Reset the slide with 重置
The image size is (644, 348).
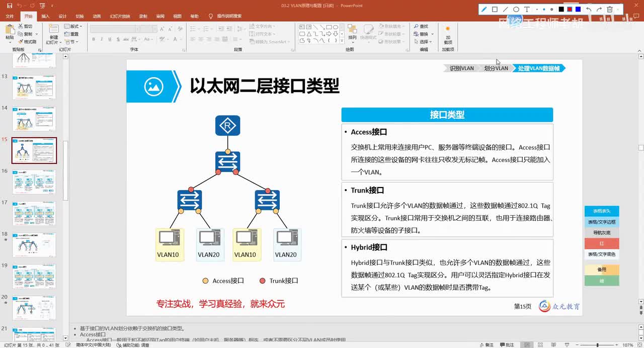pyautogui.click(x=72, y=34)
